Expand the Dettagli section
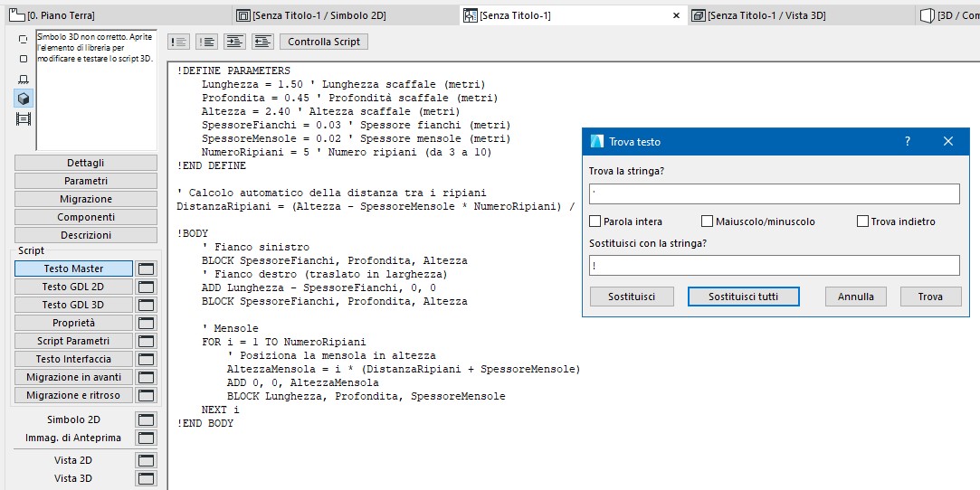The width and height of the screenshot is (980, 490). tap(86, 163)
